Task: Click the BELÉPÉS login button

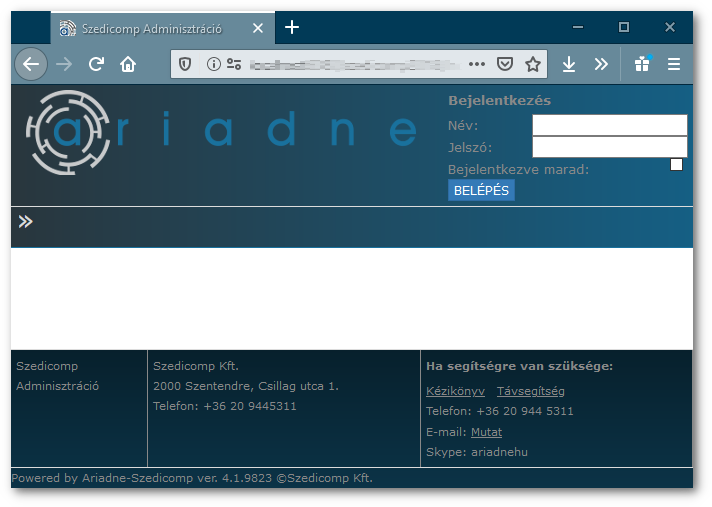Action: pos(481,190)
